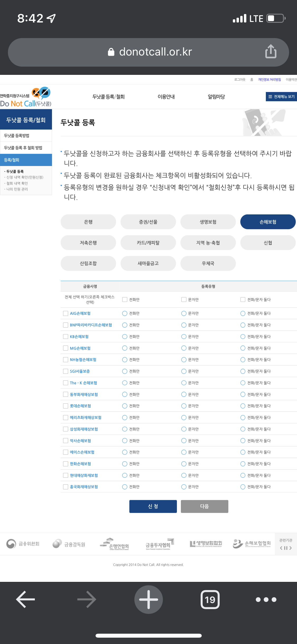The width and height of the screenshot is (297, 644).
Task: Open the 개인정보 처리방침 link
Action: click(269, 80)
